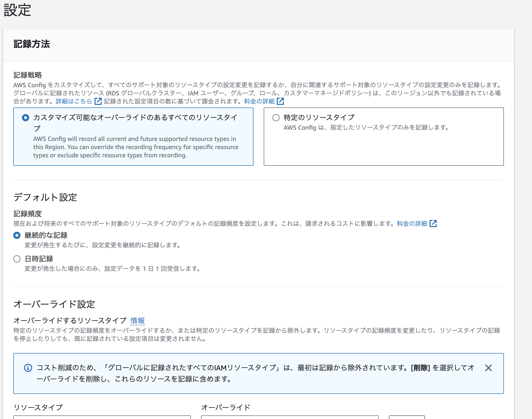532x419 pixels.
Task: Open 料金の詳細 under 記録頻度
Action: [411, 223]
